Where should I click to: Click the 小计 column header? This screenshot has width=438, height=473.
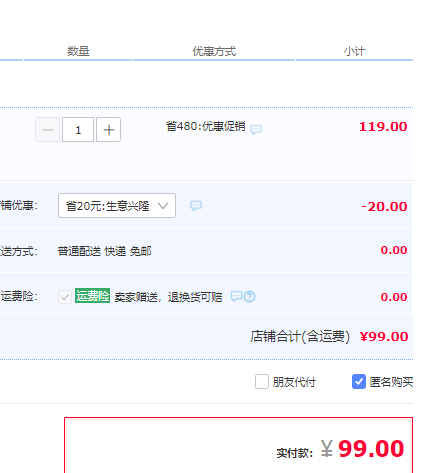click(354, 51)
